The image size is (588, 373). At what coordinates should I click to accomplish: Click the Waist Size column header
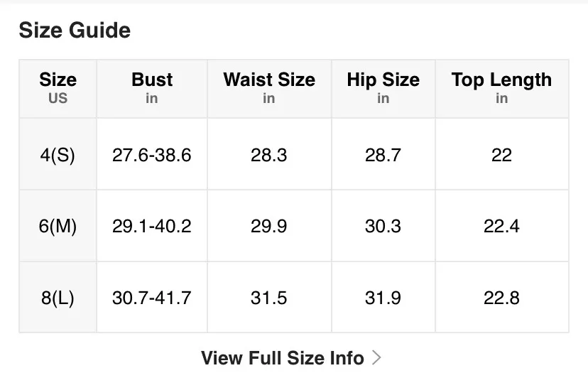269,89
